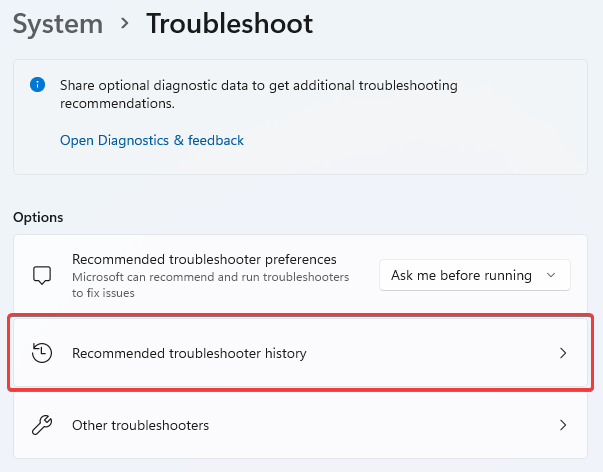The image size is (603, 472).
Task: Click the blue info icon in banner
Action: click(x=37, y=86)
